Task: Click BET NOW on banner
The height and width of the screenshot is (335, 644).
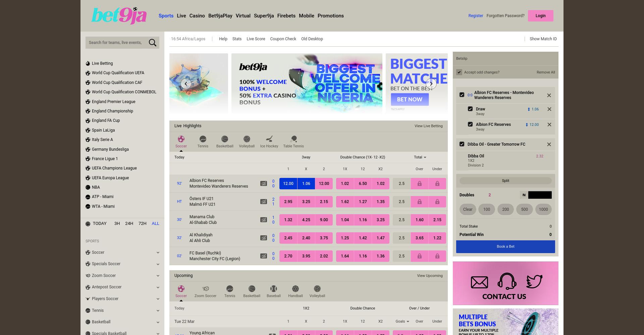Action: (x=410, y=99)
